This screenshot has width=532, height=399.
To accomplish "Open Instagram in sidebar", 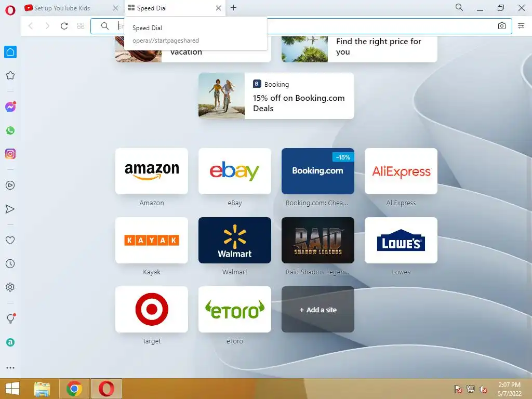I will point(10,154).
